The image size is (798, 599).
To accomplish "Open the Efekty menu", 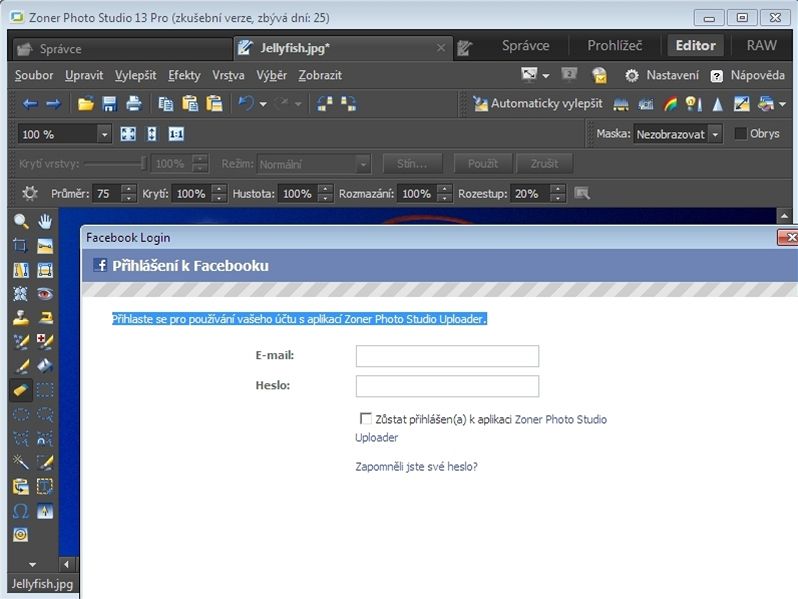I will pyautogui.click(x=184, y=75).
